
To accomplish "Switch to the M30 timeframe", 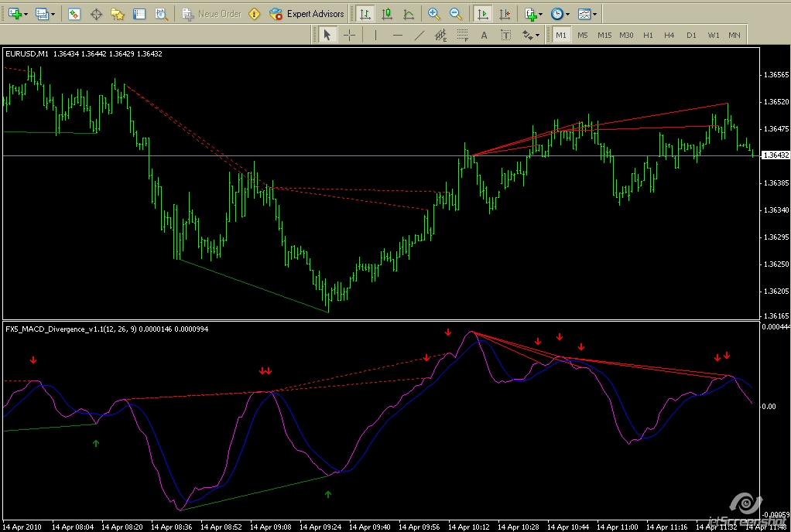I will point(626,35).
